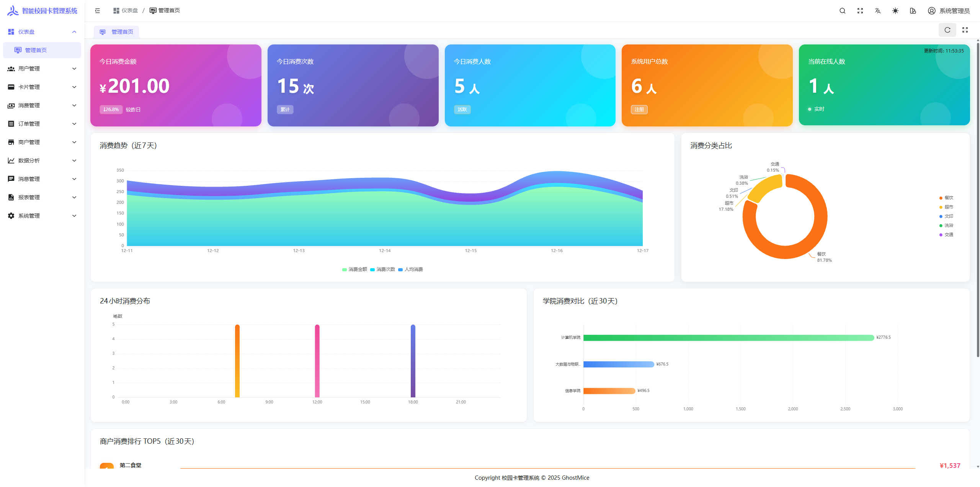Click the refresh tab button
This screenshot has width=980, height=487.
[x=947, y=30]
